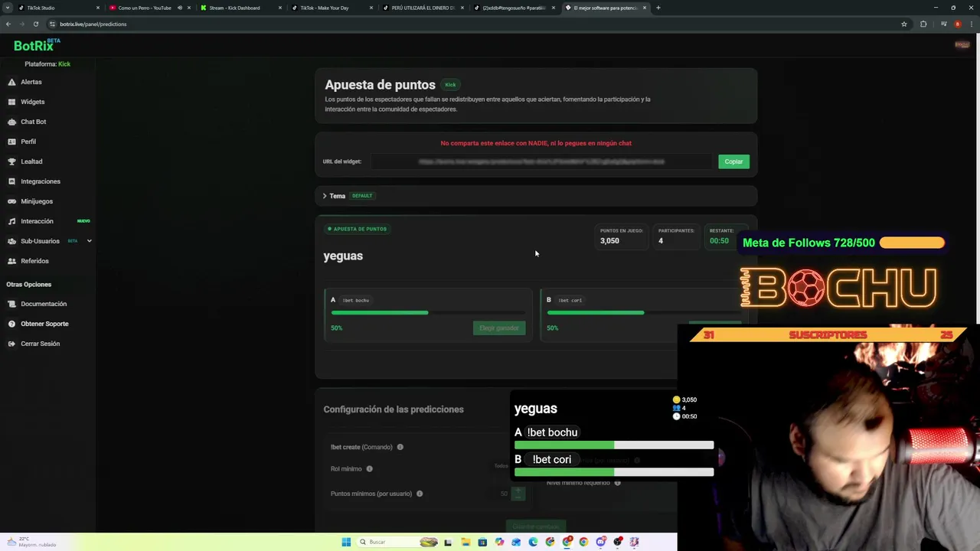Open Copilot icon in taskbar
The height and width of the screenshot is (551, 980).
pyautogui.click(x=499, y=542)
